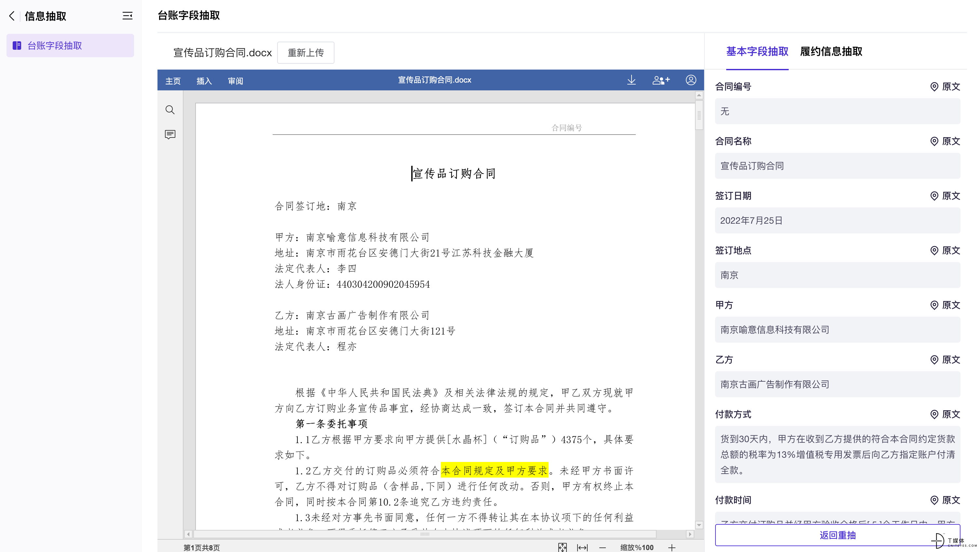The height and width of the screenshot is (552, 980).
Task: Click the 第1页共8页 page indicator
Action: 202,547
